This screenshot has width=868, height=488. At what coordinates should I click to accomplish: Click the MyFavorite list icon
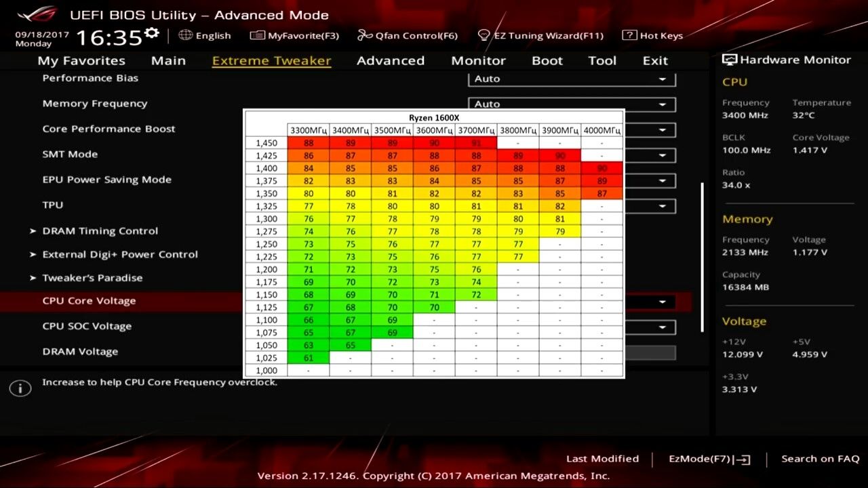[x=257, y=35]
